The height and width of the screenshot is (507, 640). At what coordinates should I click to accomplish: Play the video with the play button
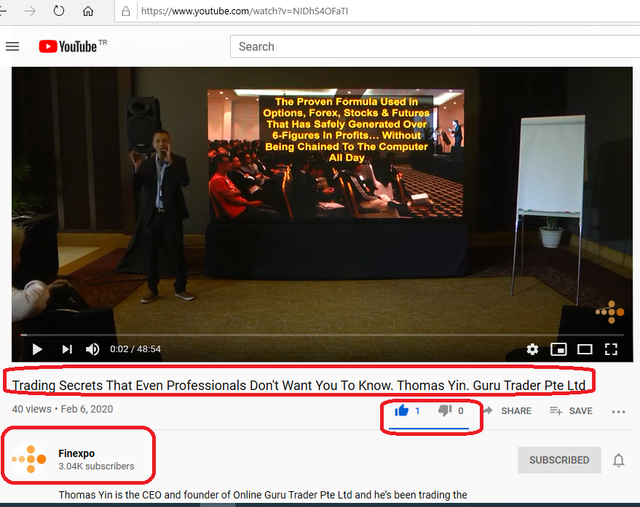(37, 349)
